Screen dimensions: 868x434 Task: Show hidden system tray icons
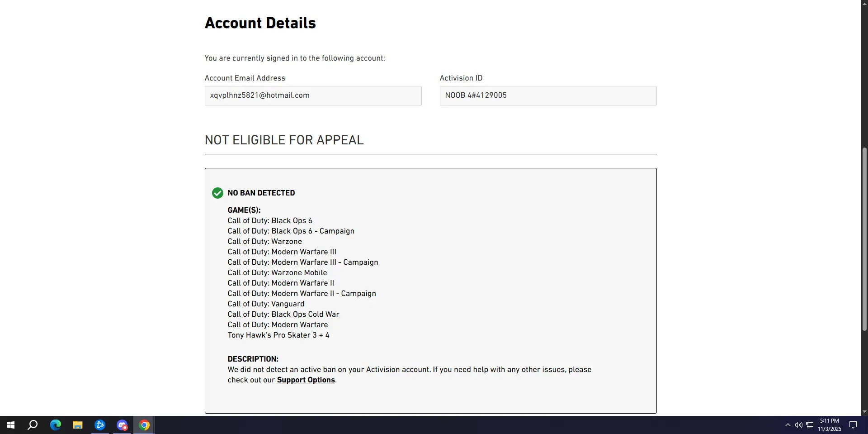788,425
